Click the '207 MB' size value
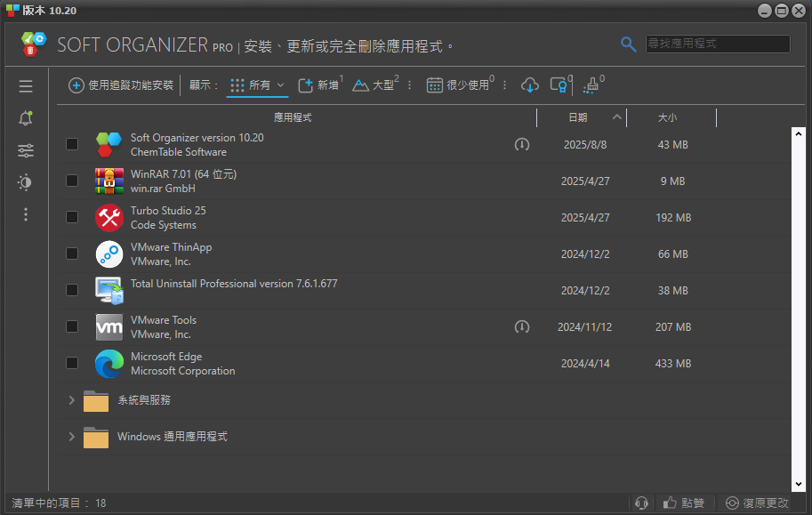This screenshot has width=812, height=515. [x=673, y=327]
